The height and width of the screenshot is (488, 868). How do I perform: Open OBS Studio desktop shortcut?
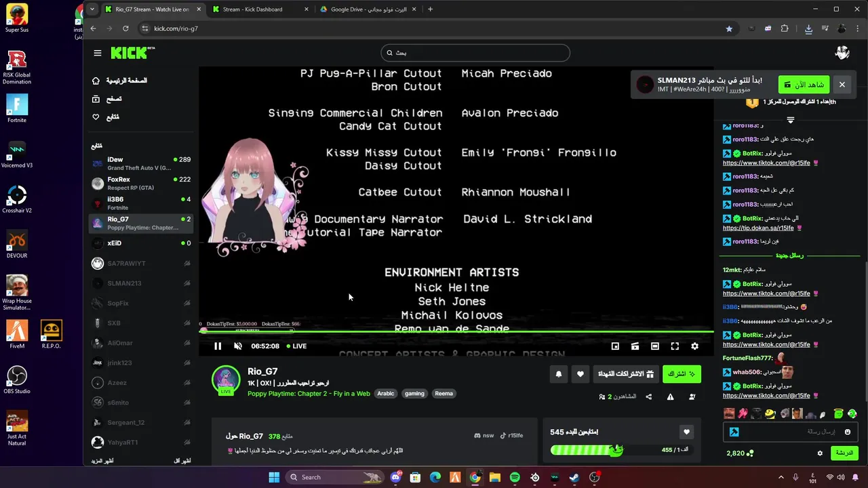click(x=17, y=380)
